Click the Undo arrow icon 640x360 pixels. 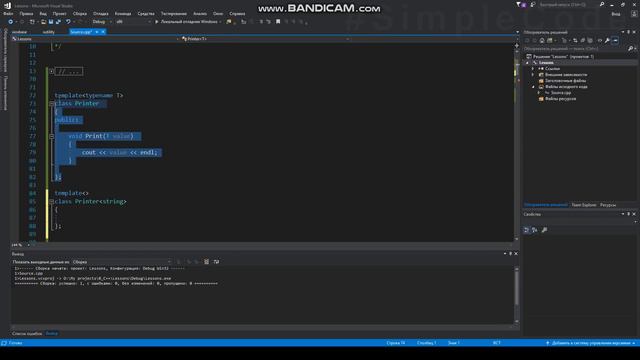[x=68, y=22]
